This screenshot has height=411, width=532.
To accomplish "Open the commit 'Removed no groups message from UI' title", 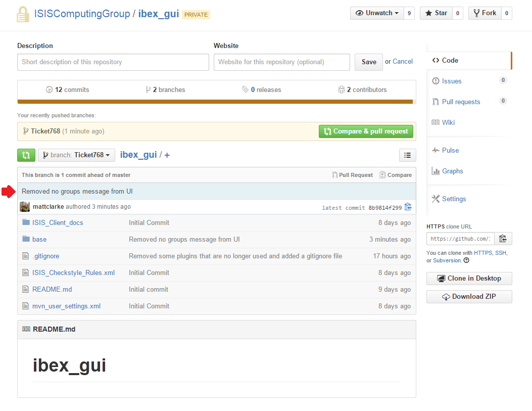I will [x=77, y=192].
